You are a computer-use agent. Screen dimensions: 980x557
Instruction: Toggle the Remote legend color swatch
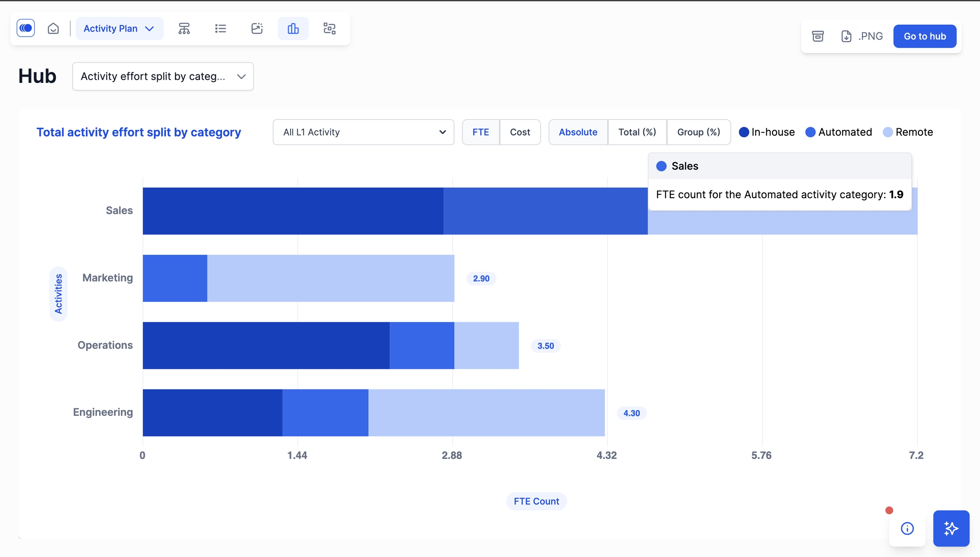tap(888, 132)
